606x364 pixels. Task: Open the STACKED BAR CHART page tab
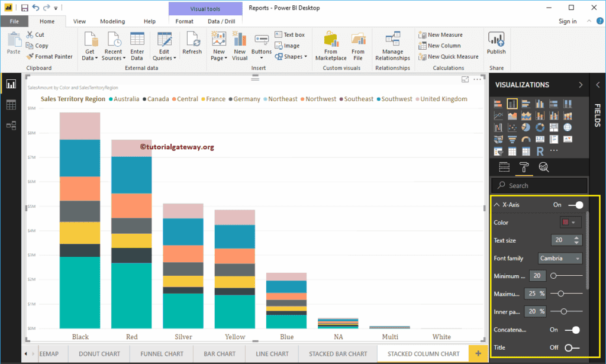click(337, 353)
